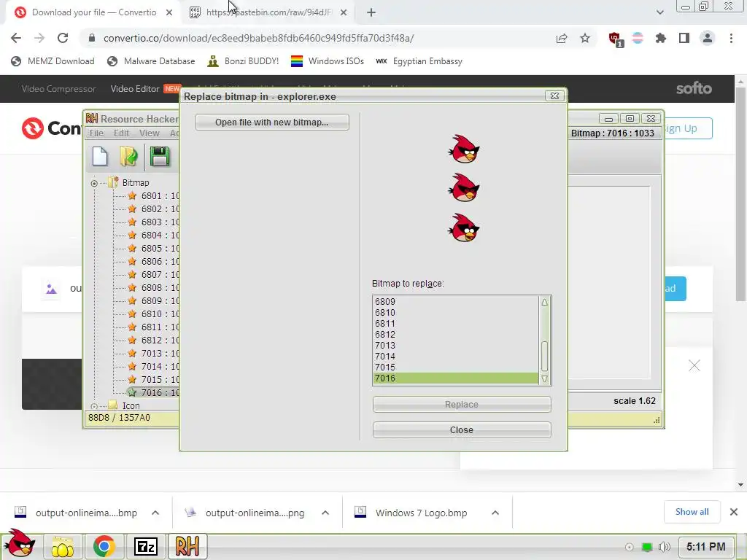Viewport: 747px width, 560px height.
Task: Select 6810 in Bitmap to replace list
Action: click(456, 312)
